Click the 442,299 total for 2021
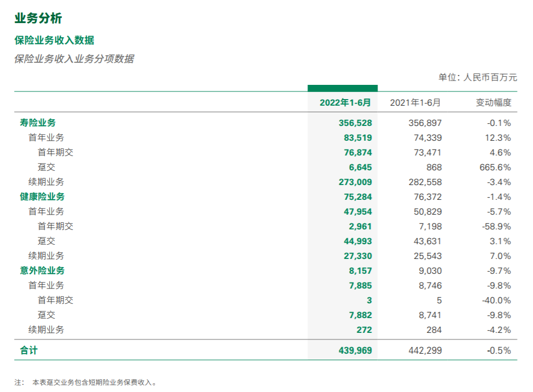The height and width of the screenshot is (392, 533). click(x=425, y=350)
